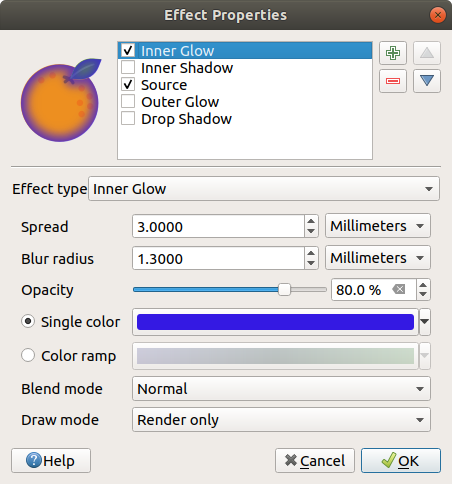
Task: Click the effect preview image
Action: (x=61, y=100)
